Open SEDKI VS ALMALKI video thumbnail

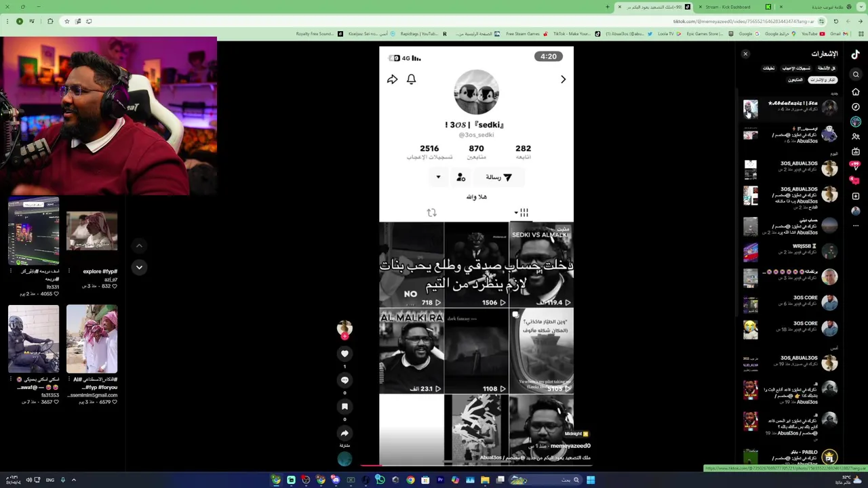(541, 265)
